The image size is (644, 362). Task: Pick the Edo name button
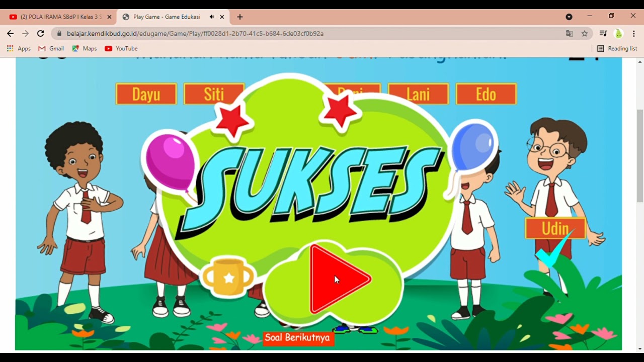[486, 94]
